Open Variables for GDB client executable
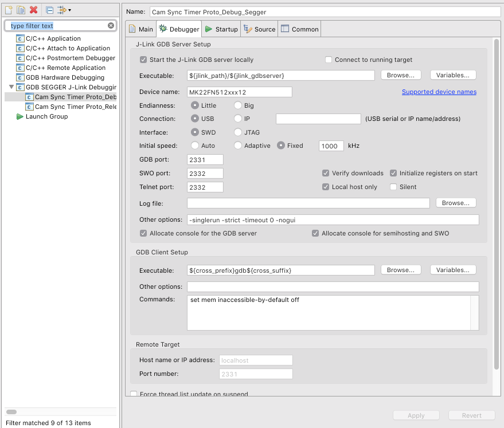504x428 pixels. click(x=453, y=270)
